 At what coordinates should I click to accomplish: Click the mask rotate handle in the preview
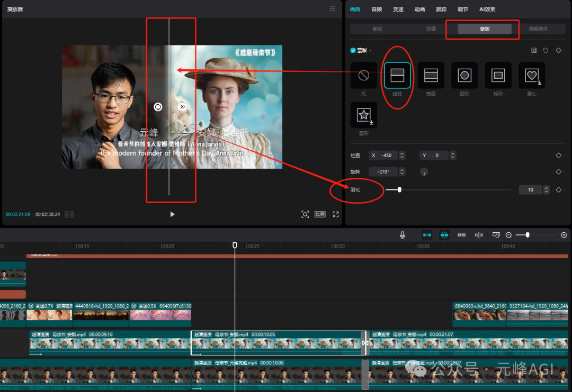[x=158, y=107]
